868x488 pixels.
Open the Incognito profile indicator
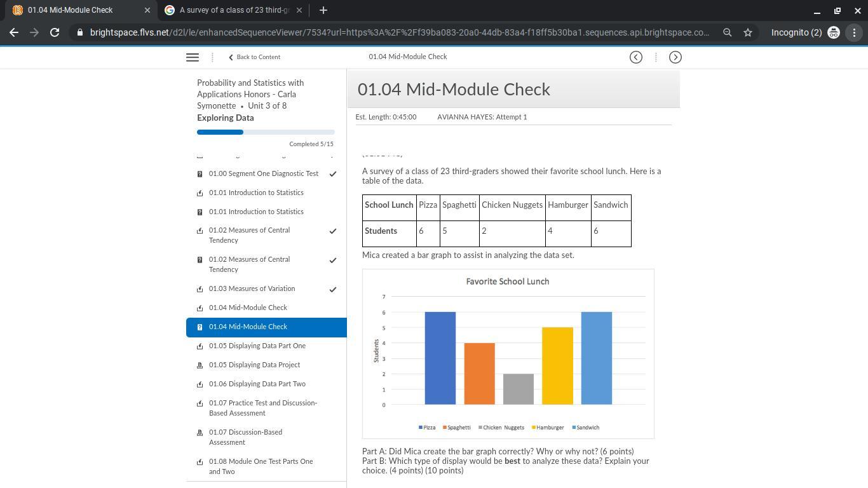[x=805, y=32]
